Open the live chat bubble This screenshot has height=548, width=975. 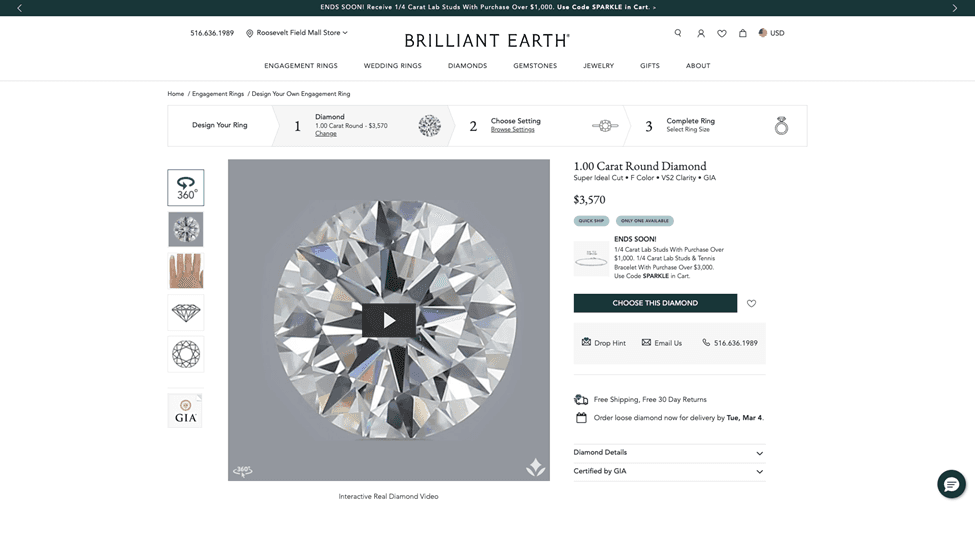(x=951, y=484)
